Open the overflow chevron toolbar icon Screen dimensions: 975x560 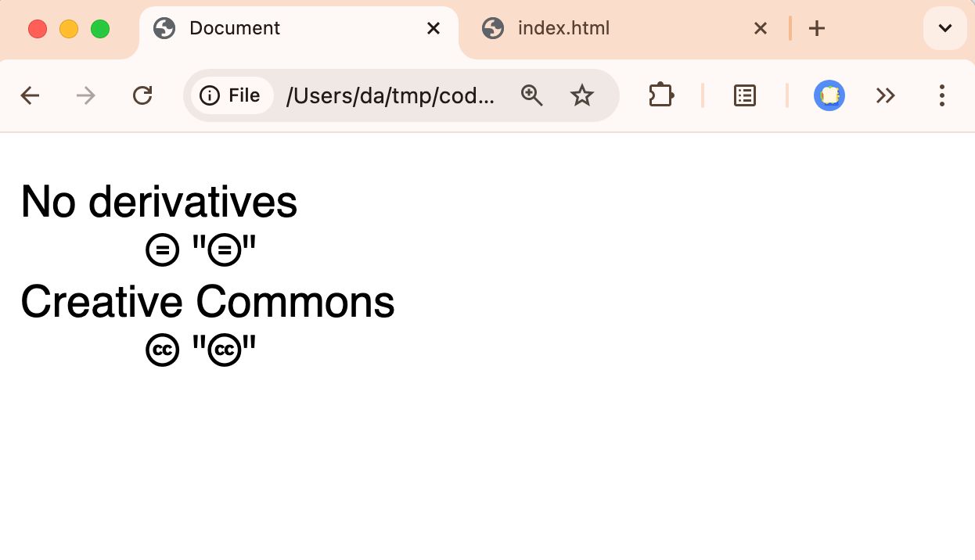(x=886, y=95)
